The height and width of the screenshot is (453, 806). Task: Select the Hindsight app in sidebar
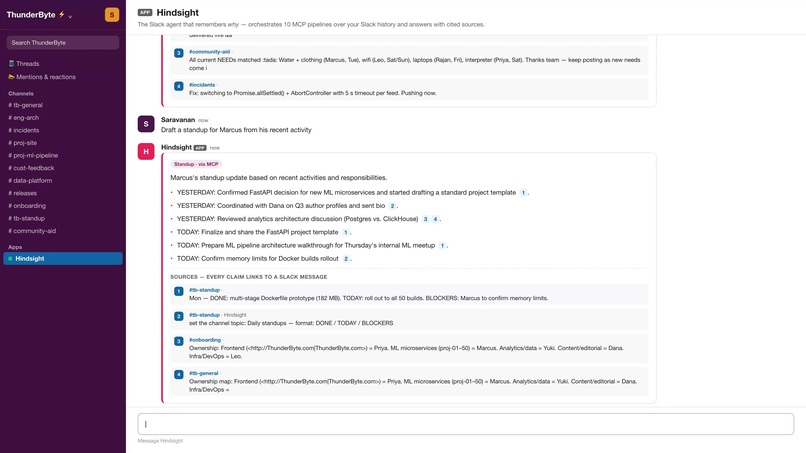(63, 259)
